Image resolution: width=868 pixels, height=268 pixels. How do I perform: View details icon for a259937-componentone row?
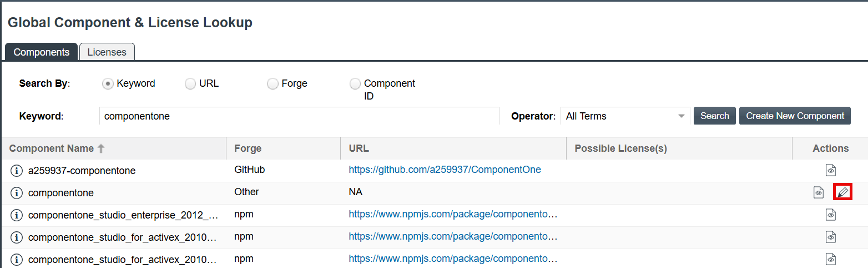pyautogui.click(x=830, y=170)
